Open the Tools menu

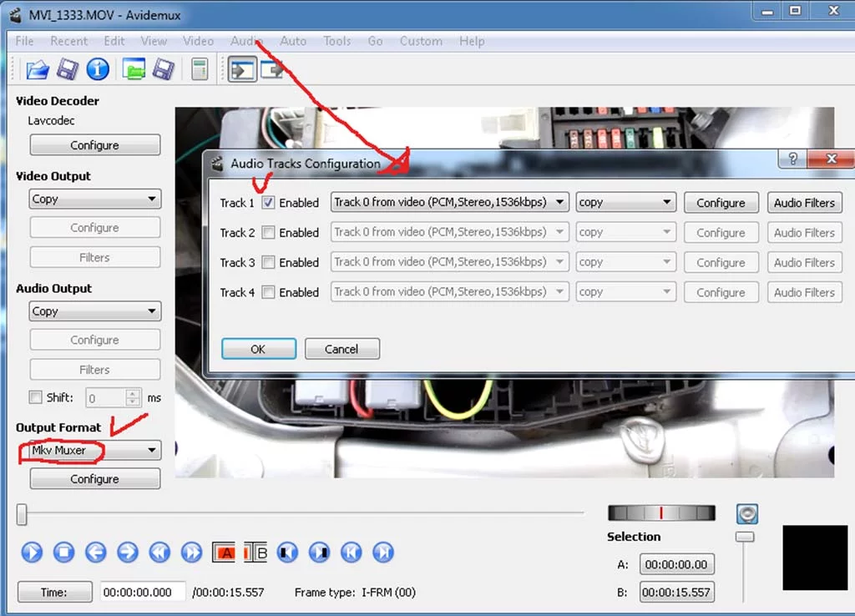[337, 41]
